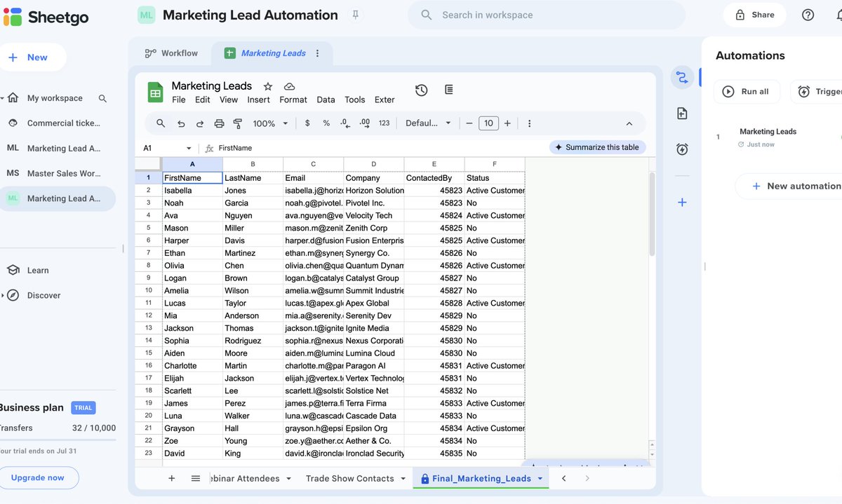Open the schedule alarm panel icon
Viewport: 842px width, 504px height.
pos(682,149)
